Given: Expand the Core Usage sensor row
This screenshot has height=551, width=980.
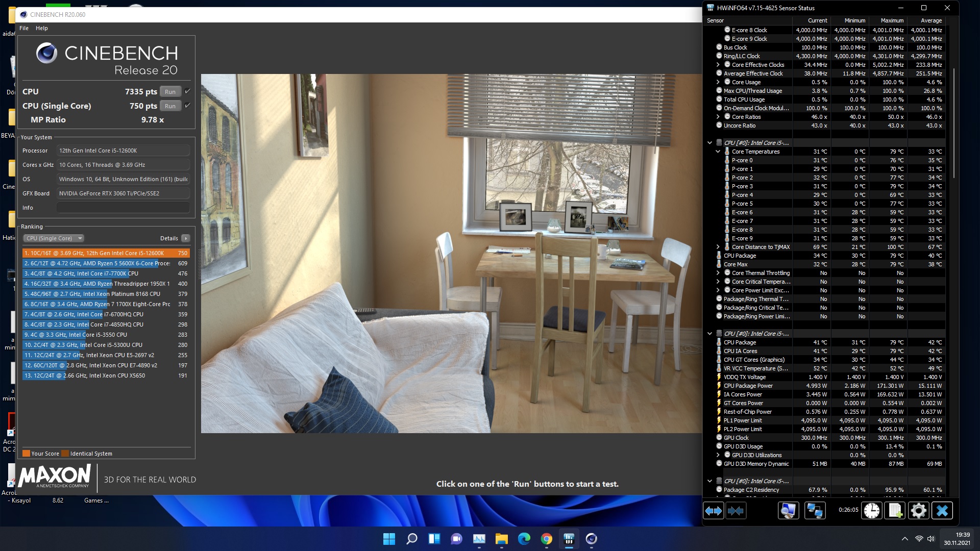Looking at the screenshot, I should click(x=718, y=82).
